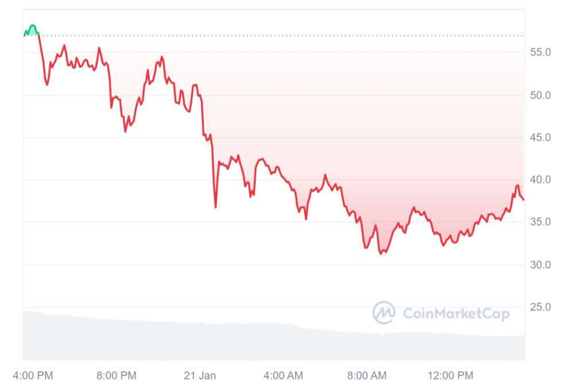This screenshot has width=588, height=392.
Task: Click the 4:00 PM time label
Action: [34, 376]
